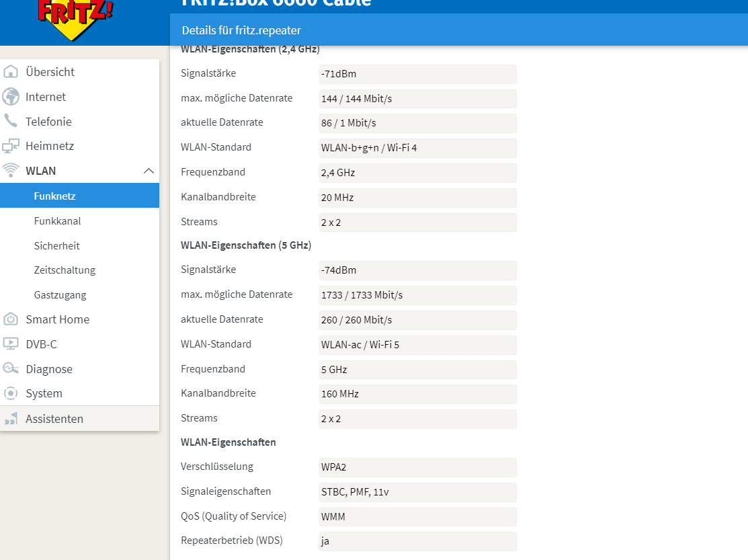748x560 pixels.
Task: Click the Smart Home power icon
Action: pos(11,319)
